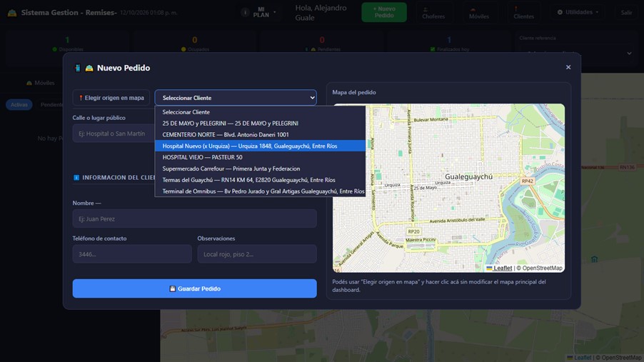Click the info icon beside MI PLAN
This screenshot has width=644, height=362.
[245, 12]
